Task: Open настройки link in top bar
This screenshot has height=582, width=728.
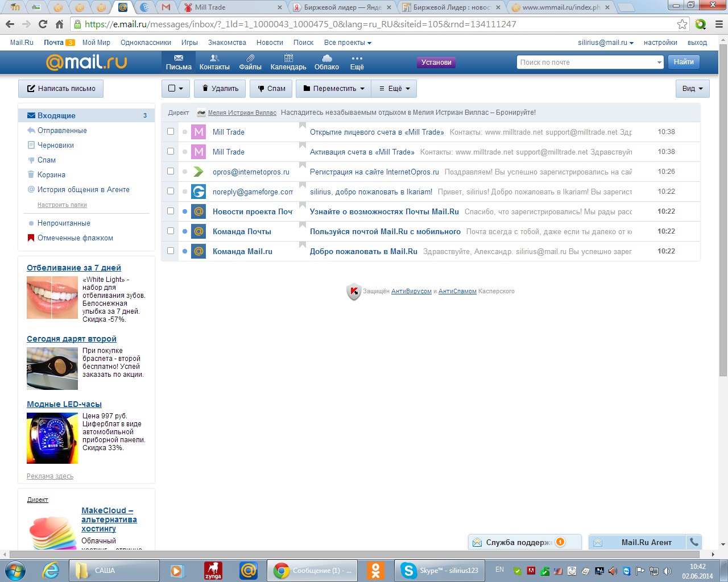Action: 660,43
